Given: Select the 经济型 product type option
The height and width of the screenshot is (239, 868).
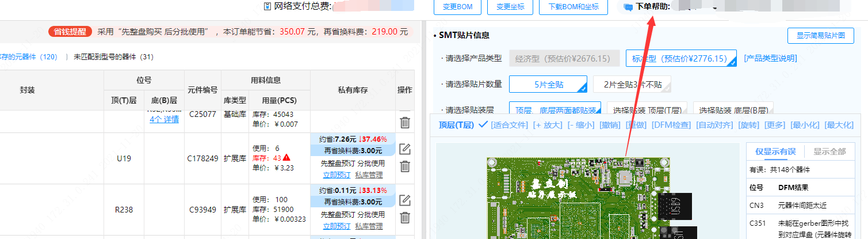Looking at the screenshot, I should (x=564, y=58).
